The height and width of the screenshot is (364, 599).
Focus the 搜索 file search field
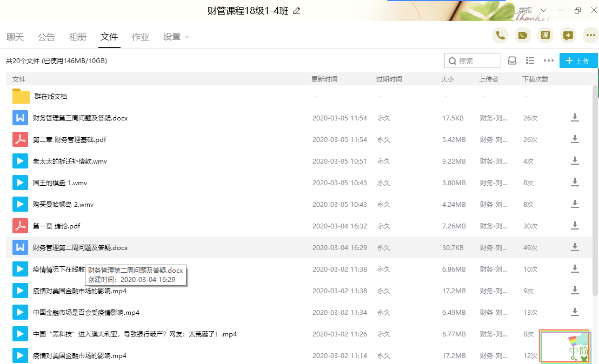tap(472, 60)
